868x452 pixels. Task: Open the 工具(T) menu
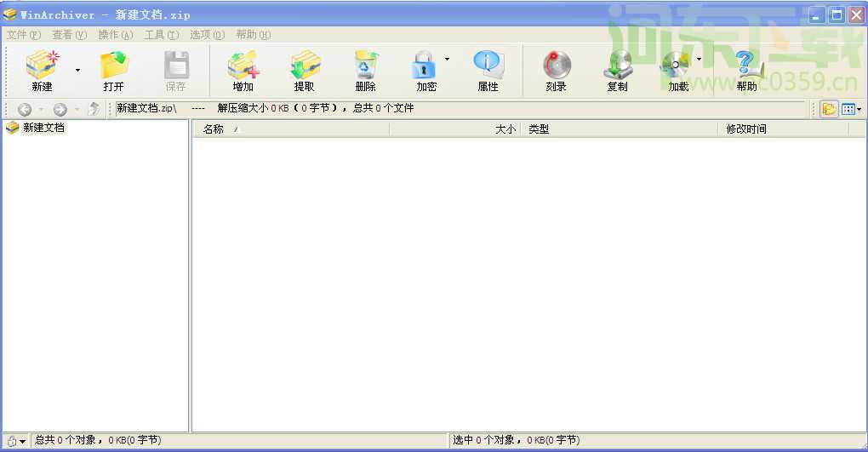162,35
